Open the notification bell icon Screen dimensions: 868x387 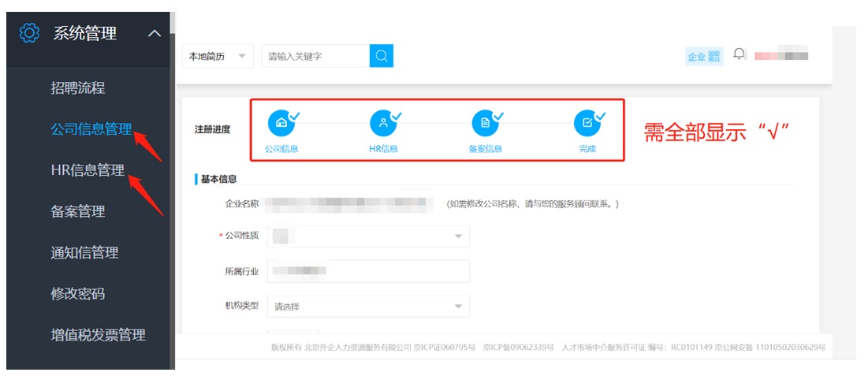point(739,54)
